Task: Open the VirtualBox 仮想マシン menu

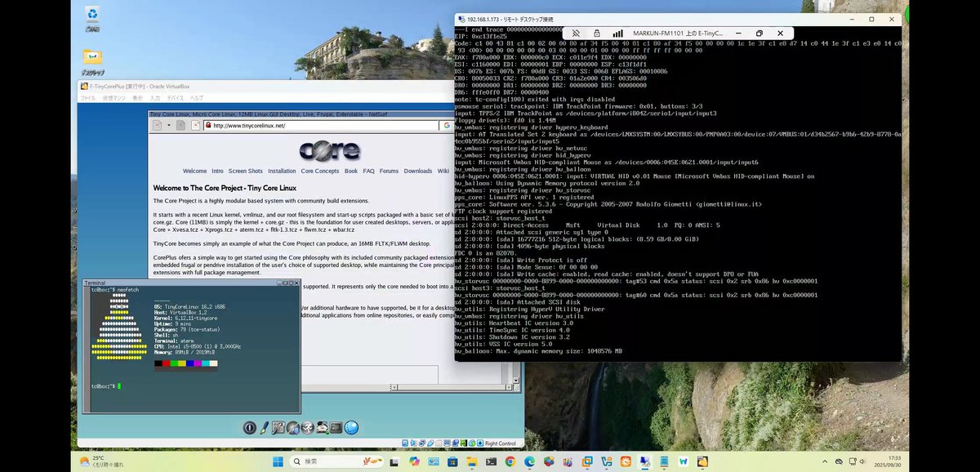Action: point(114,97)
